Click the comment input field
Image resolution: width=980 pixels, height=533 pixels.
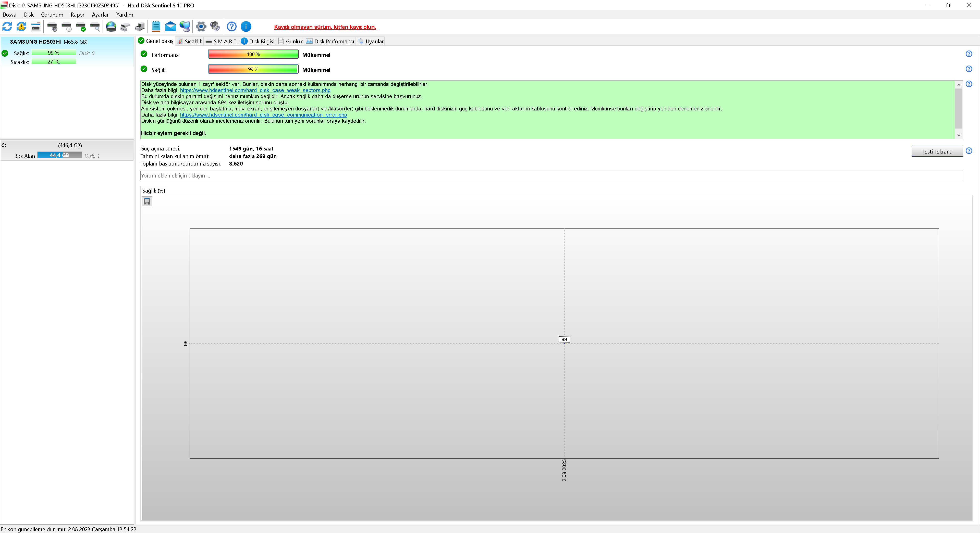coord(551,176)
